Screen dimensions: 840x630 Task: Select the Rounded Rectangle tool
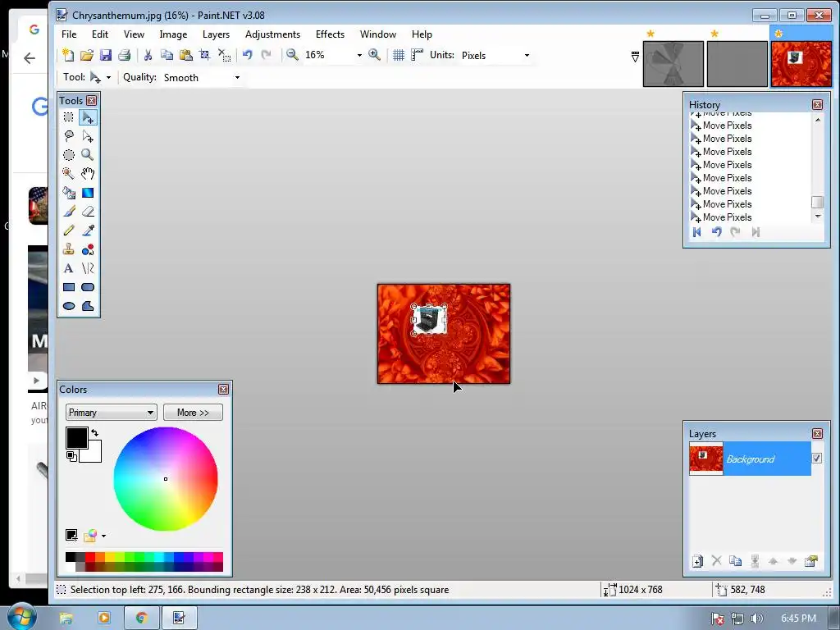[x=88, y=287]
